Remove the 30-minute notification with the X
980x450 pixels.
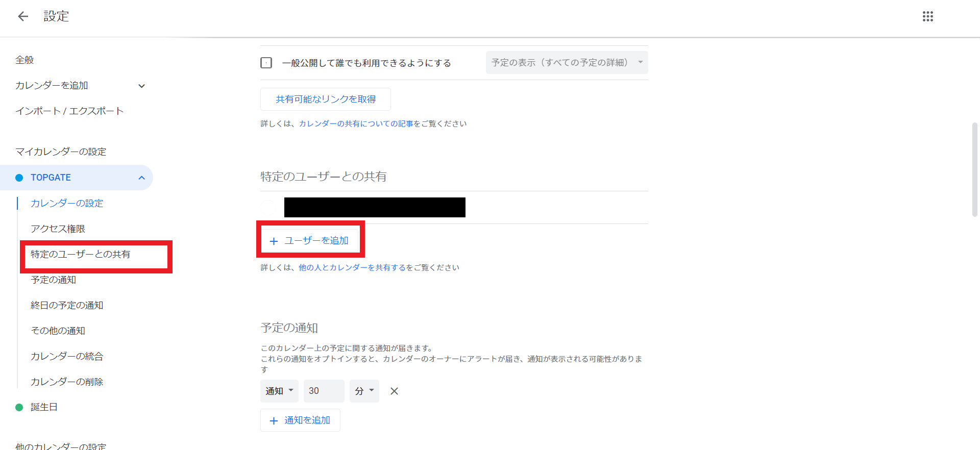pyautogui.click(x=394, y=391)
